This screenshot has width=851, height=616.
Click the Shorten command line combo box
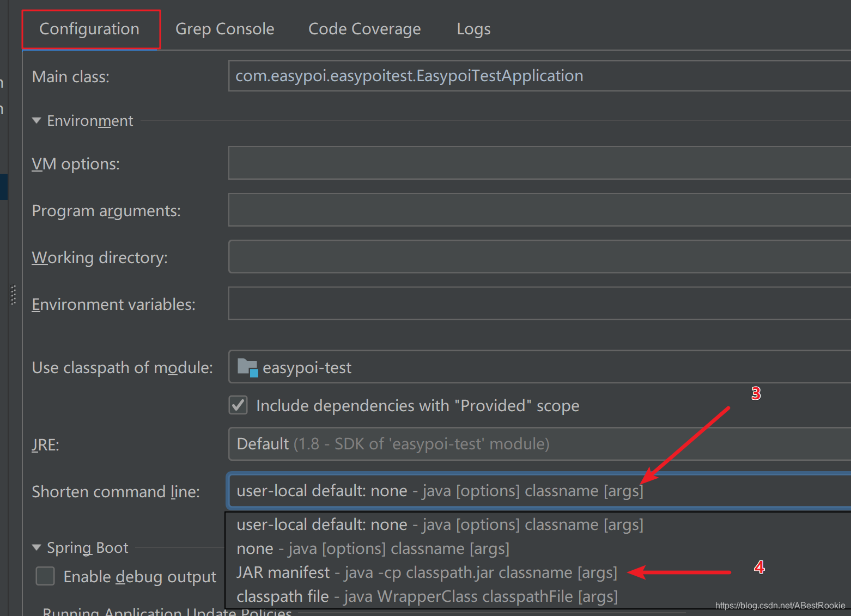[x=539, y=491]
